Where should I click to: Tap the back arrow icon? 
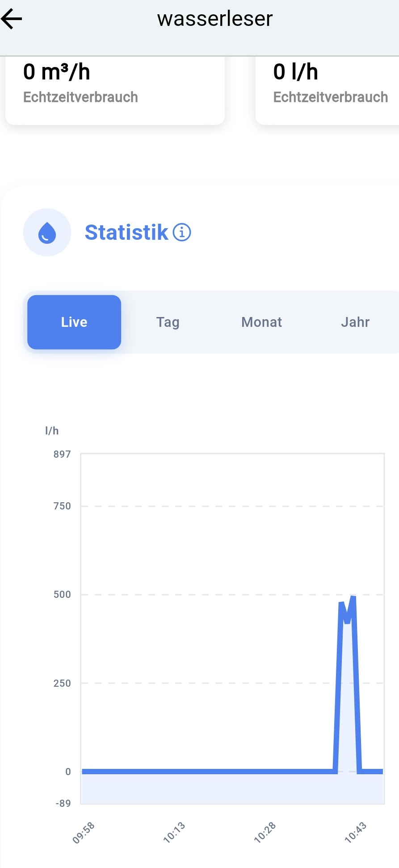click(x=12, y=19)
